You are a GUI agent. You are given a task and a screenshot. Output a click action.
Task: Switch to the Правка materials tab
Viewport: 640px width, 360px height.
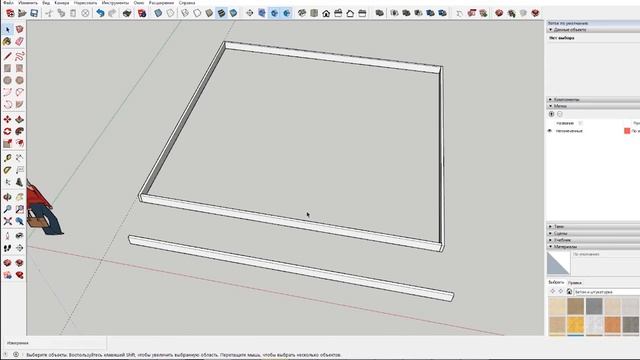575,282
